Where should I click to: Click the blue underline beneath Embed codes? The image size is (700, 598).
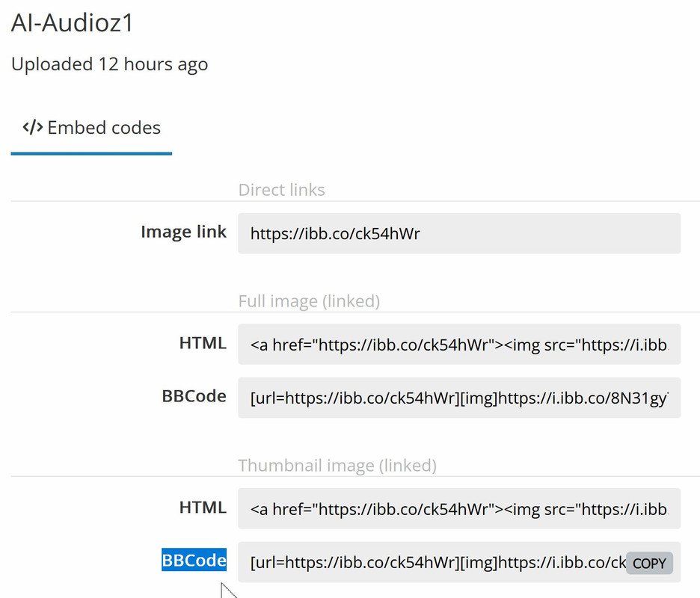point(91,153)
